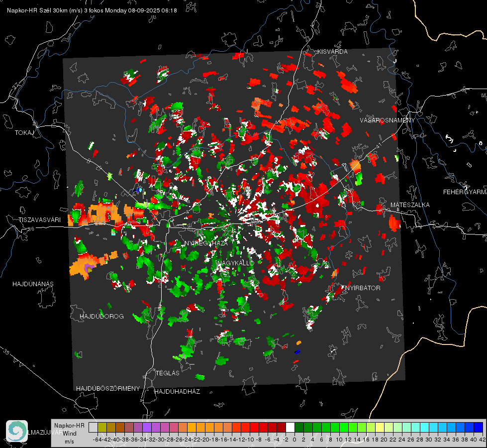Select the HAJDÚDOROG town label
The width and height of the screenshot is (487, 448).
(x=101, y=316)
